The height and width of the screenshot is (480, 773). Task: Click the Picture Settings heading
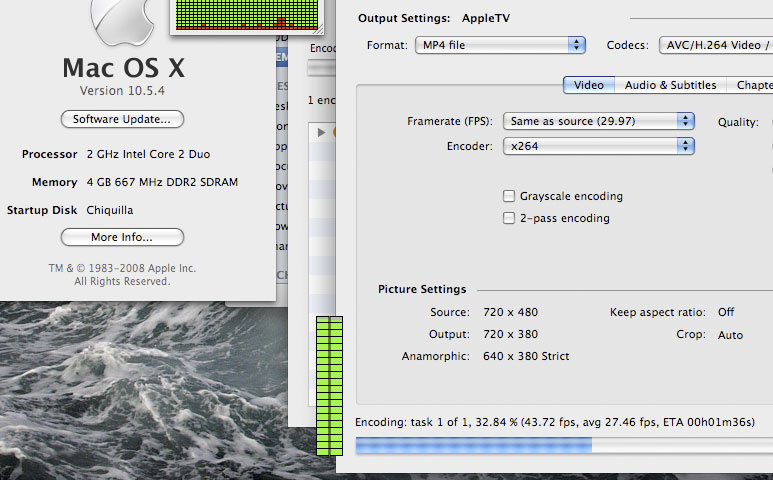pos(422,289)
